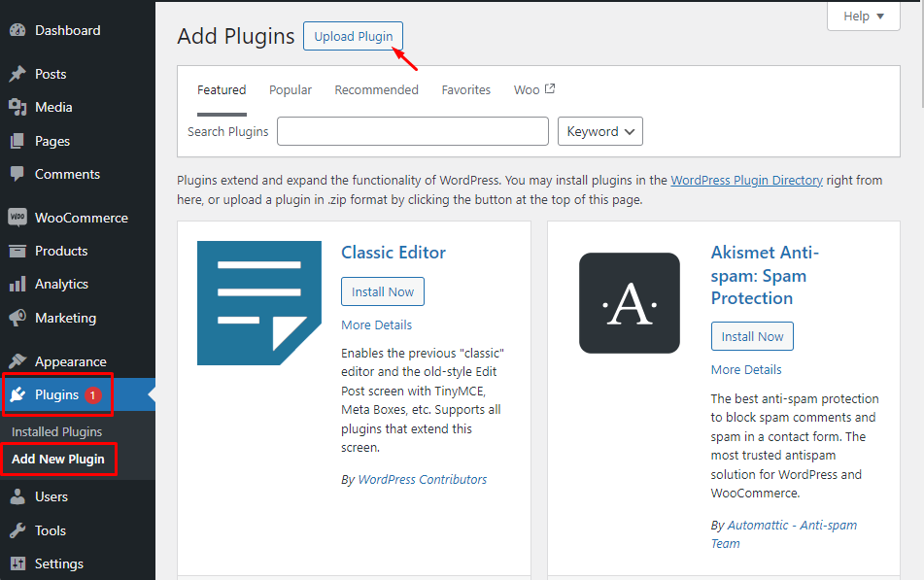Open the WordPress Plugin Directory link
924x580 pixels.
coord(746,181)
